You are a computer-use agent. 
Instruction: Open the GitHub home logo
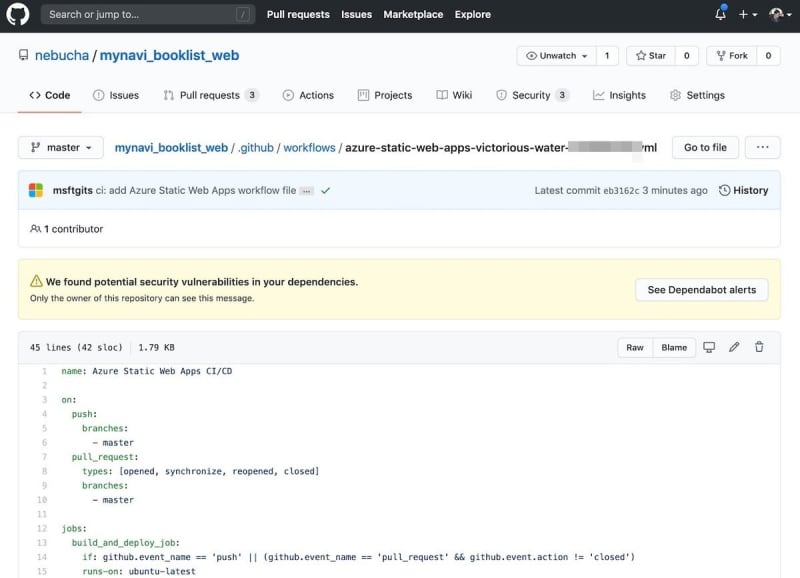point(17,14)
